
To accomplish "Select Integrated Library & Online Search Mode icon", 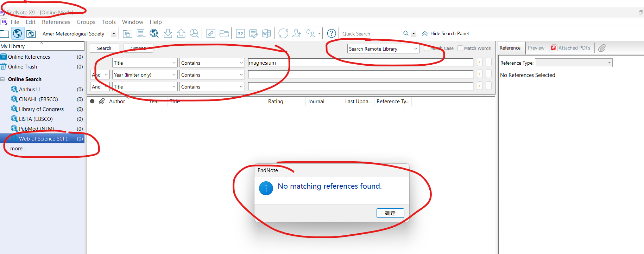I will pos(31,34).
